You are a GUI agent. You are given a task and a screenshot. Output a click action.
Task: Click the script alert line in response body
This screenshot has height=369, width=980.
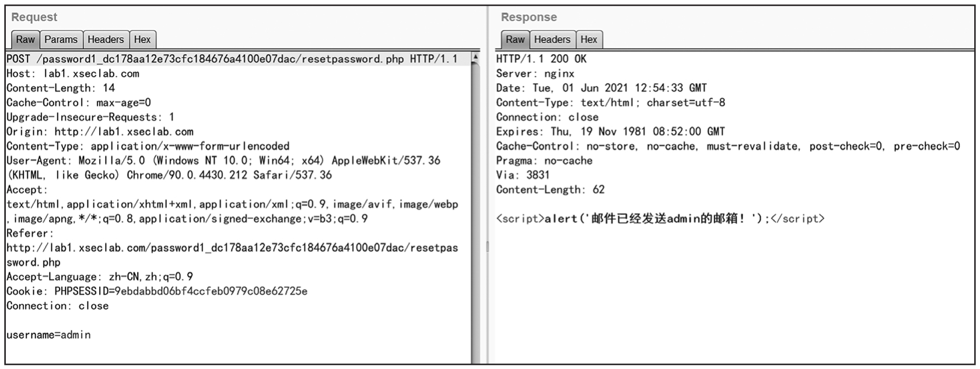tap(660, 219)
